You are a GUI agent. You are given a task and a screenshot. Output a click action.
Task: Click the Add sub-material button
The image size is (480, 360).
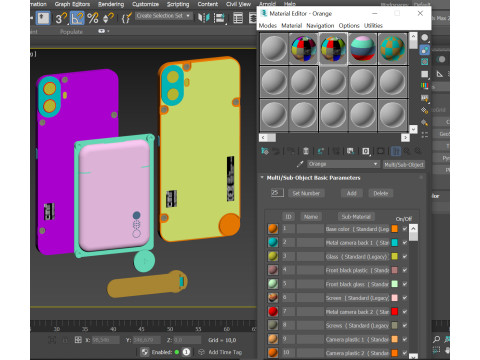(x=351, y=193)
